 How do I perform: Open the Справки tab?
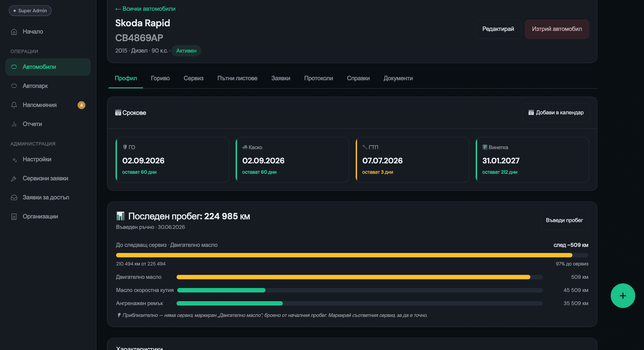tap(358, 78)
